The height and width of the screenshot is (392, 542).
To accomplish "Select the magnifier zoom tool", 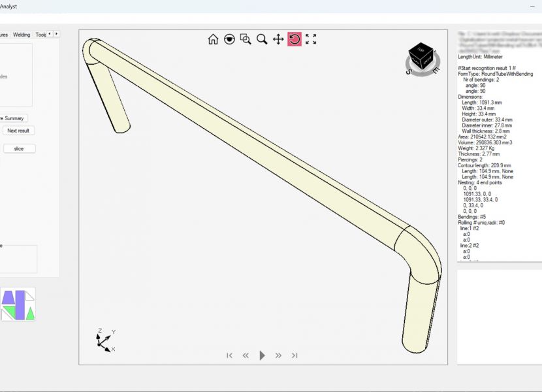I will pos(262,39).
